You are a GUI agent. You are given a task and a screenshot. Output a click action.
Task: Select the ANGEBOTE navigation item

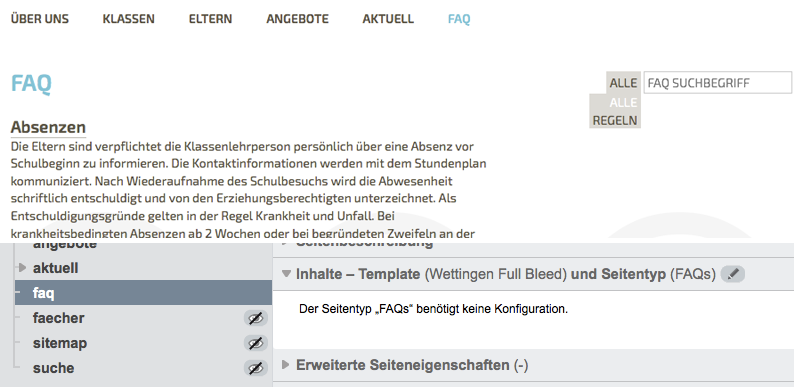[297, 19]
